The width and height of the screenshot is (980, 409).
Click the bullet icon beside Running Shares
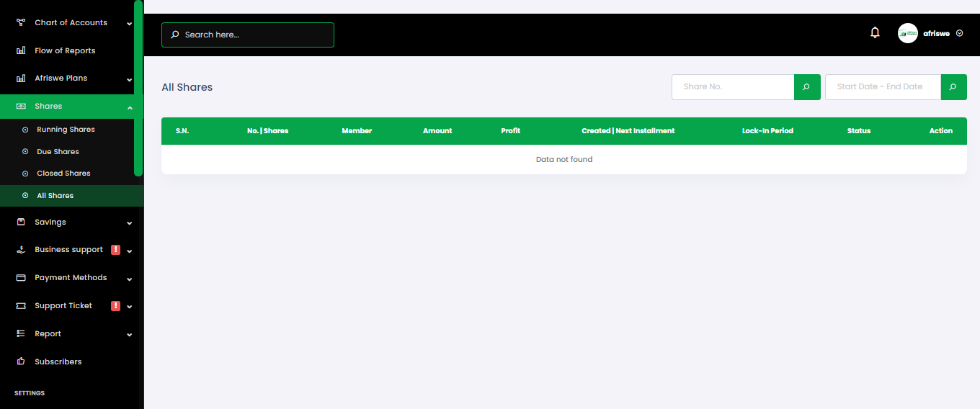tap(25, 130)
